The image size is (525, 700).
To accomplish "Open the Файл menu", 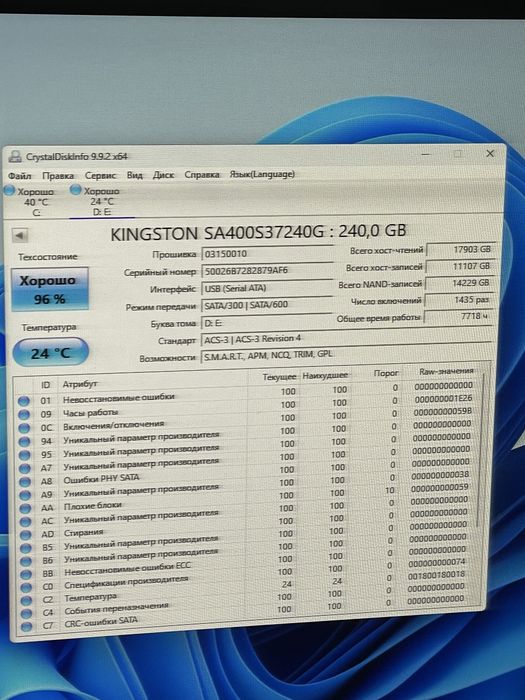I will (x=20, y=176).
